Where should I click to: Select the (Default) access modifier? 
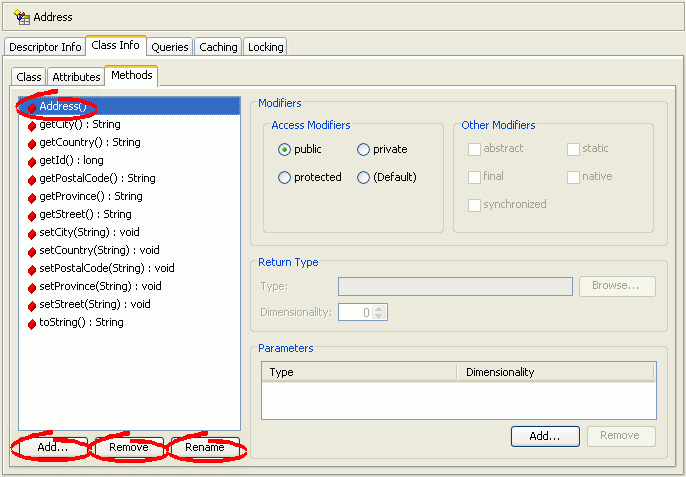pyautogui.click(x=363, y=178)
